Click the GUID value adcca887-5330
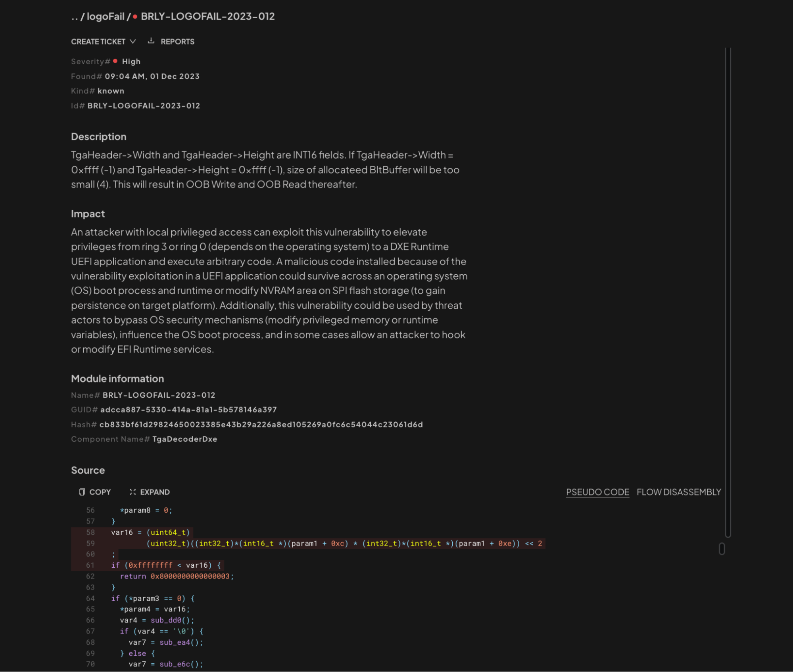 (x=188, y=410)
